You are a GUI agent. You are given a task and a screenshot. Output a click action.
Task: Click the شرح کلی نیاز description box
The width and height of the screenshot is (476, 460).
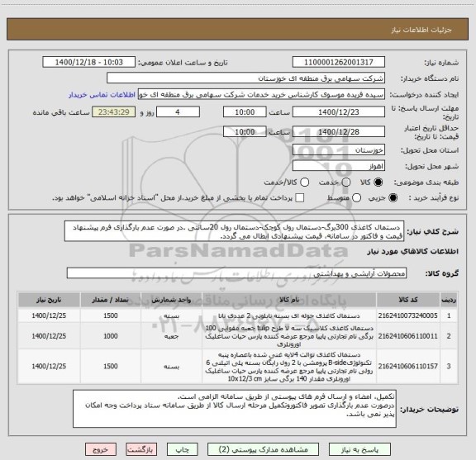pyautogui.click(x=235, y=231)
